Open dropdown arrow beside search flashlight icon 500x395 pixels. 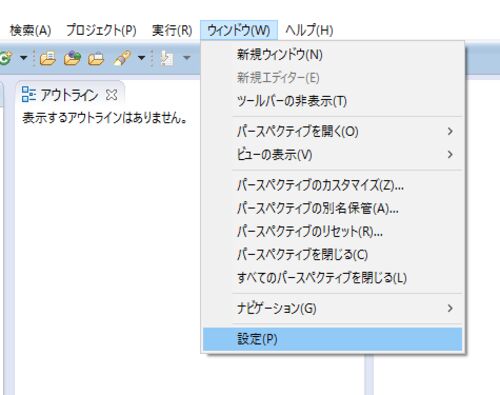coord(141,58)
